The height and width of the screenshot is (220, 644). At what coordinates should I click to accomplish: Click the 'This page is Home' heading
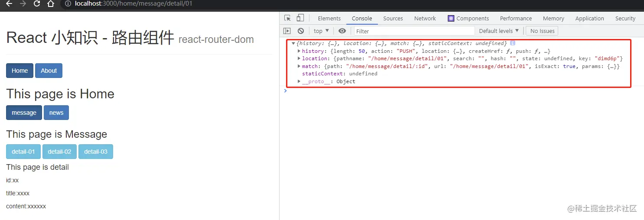click(x=60, y=94)
